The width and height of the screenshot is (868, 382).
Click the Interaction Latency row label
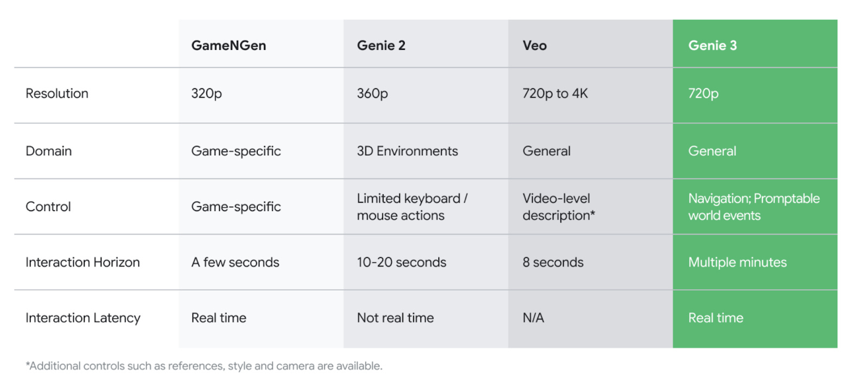tap(83, 318)
